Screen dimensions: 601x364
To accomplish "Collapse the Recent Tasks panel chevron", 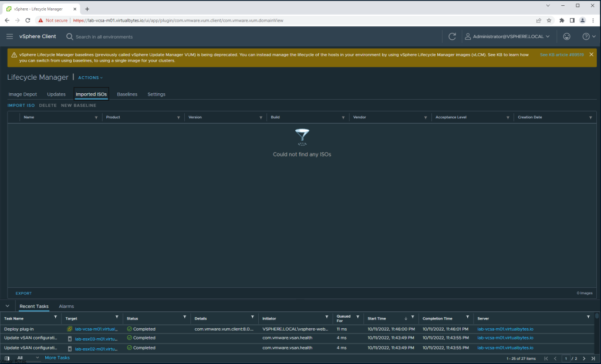I will pyautogui.click(x=7, y=306).
